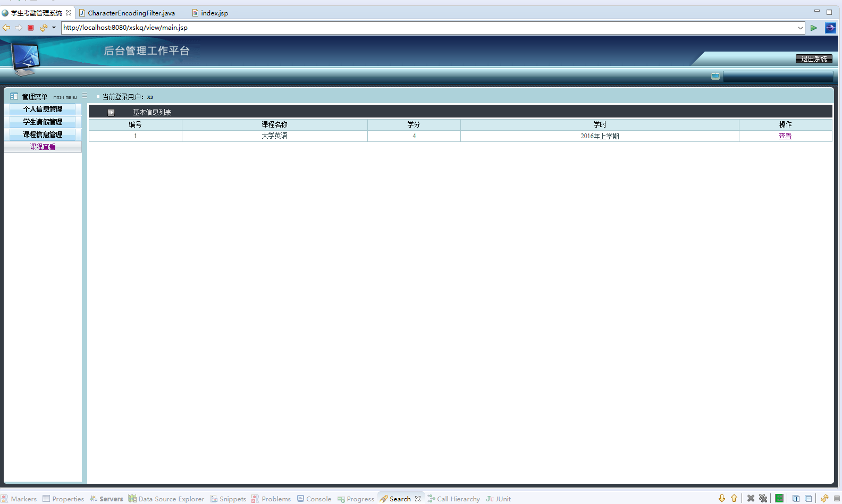Open the Console view tab

[x=314, y=499]
